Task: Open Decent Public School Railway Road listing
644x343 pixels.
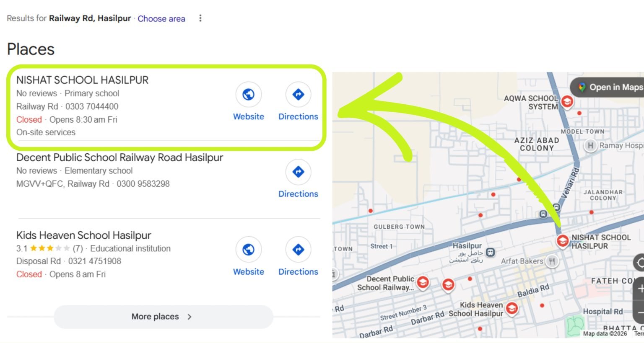Action: pos(119,157)
